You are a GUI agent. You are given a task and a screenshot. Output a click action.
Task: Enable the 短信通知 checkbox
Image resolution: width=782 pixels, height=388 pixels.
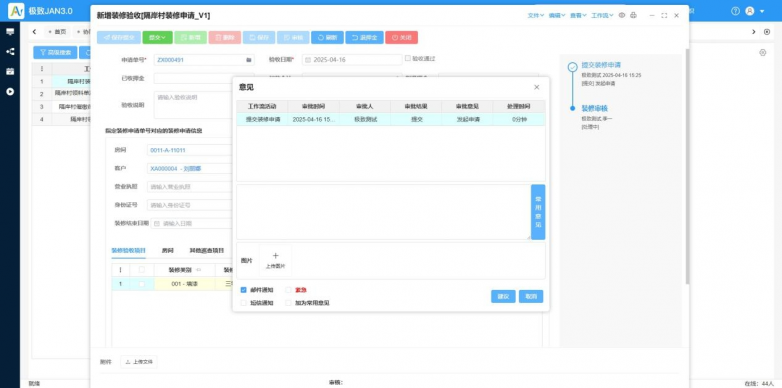243,303
